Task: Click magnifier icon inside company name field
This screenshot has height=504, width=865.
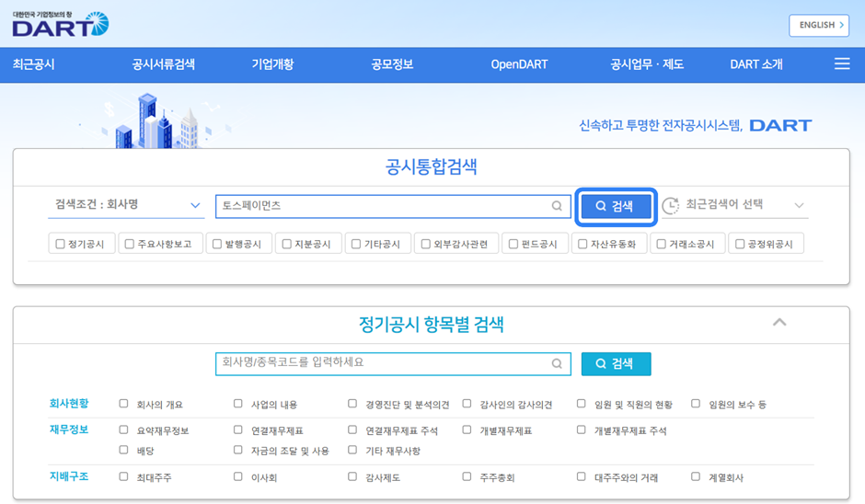Action: (557, 206)
